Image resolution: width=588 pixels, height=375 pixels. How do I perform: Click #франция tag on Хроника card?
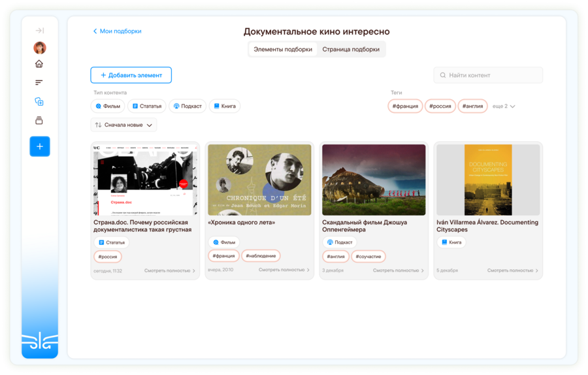point(224,255)
